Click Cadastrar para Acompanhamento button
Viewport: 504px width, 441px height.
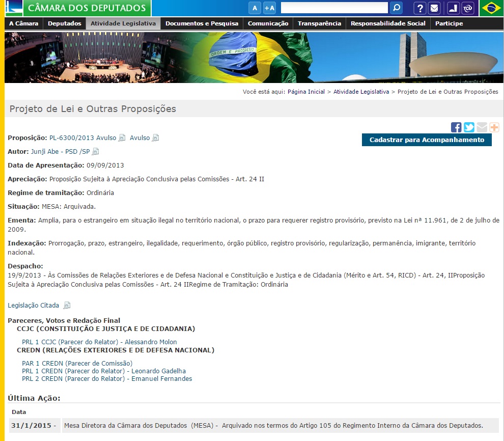click(427, 140)
